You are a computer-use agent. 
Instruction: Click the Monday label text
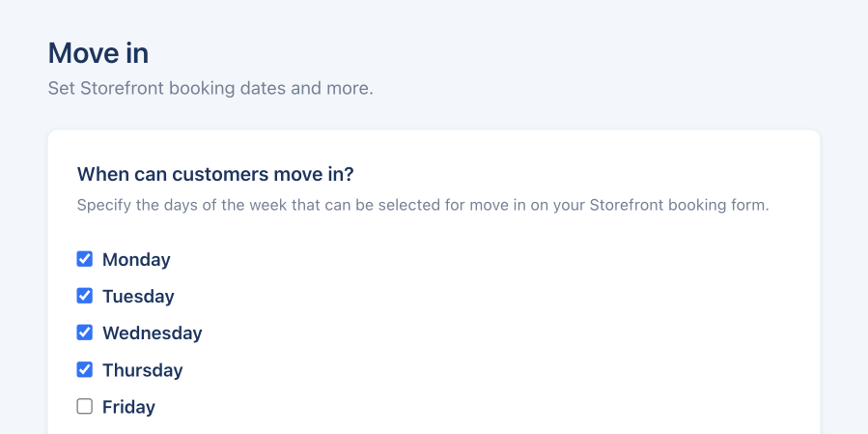tap(136, 259)
